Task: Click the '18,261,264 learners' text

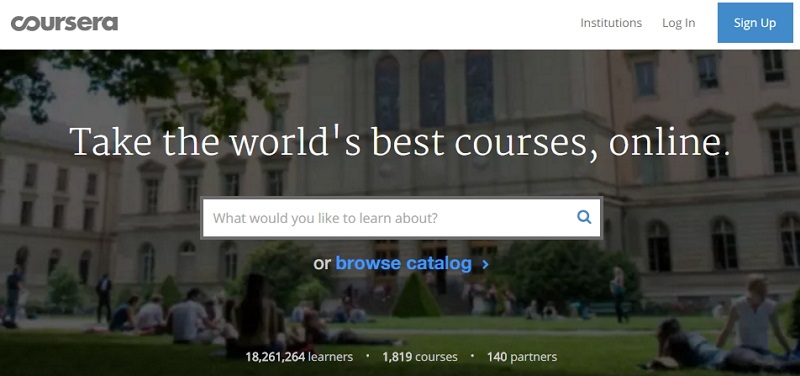Action: pos(299,357)
